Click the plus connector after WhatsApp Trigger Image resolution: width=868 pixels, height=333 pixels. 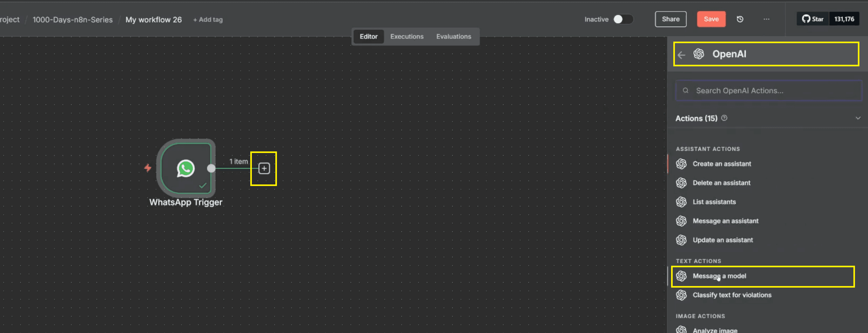point(264,168)
